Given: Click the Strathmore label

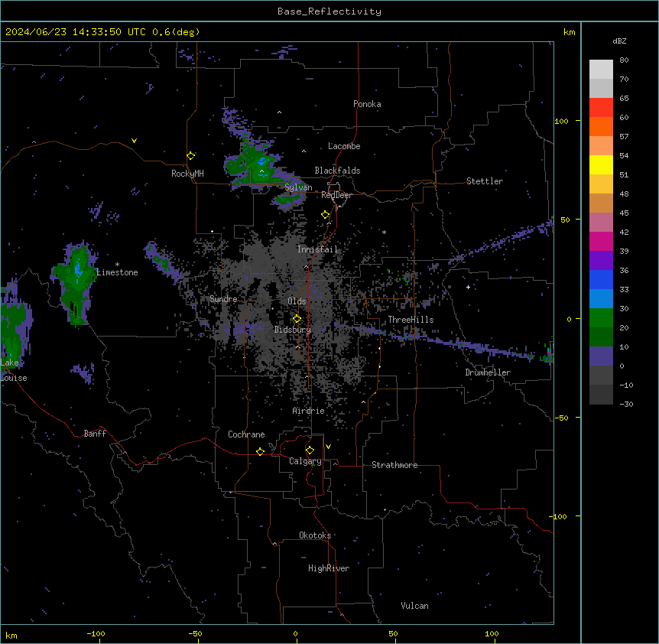Looking at the screenshot, I should [394, 465].
